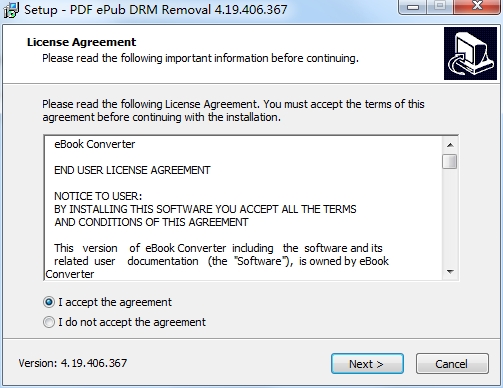The height and width of the screenshot is (388, 503).
Task: Click the license scrollbar down arrow
Action: pyautogui.click(x=450, y=272)
